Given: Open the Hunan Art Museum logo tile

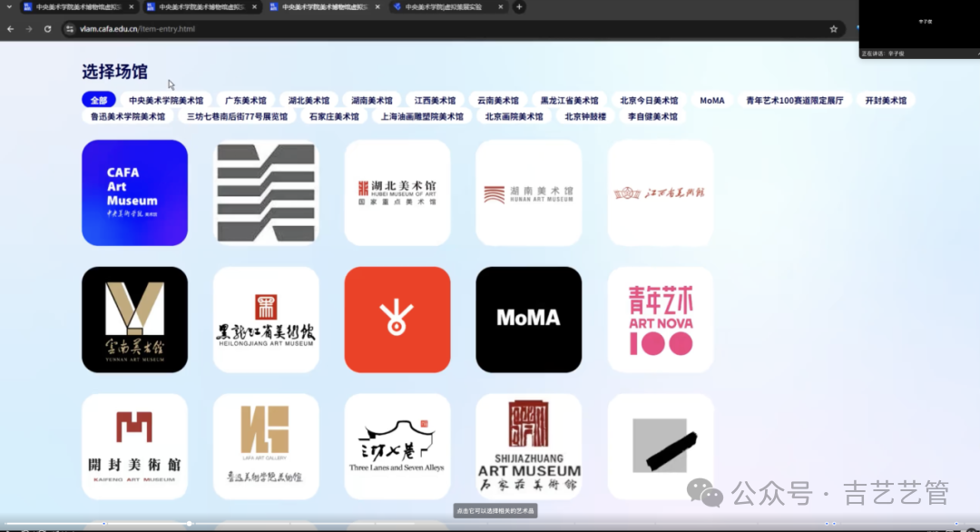Looking at the screenshot, I should 528,192.
